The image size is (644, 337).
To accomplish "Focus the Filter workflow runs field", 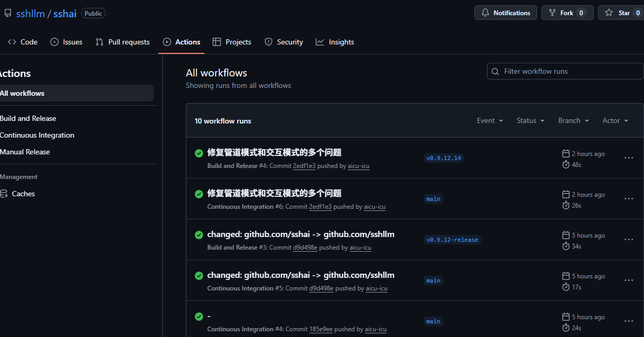I will pyautogui.click(x=565, y=71).
